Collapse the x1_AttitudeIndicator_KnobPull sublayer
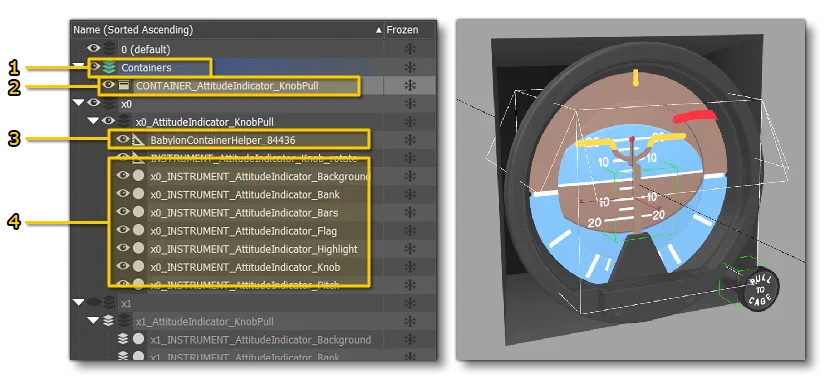The width and height of the screenshot is (825, 380). pos(94,320)
